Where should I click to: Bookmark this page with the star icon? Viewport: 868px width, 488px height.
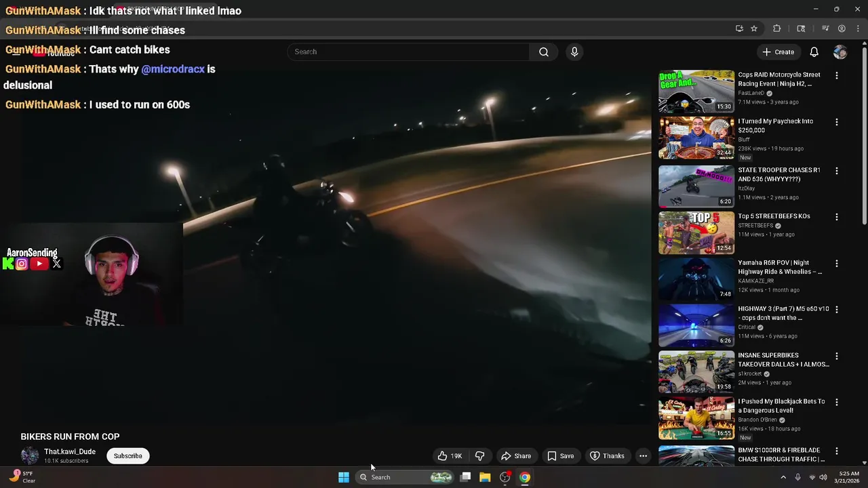coord(754,28)
